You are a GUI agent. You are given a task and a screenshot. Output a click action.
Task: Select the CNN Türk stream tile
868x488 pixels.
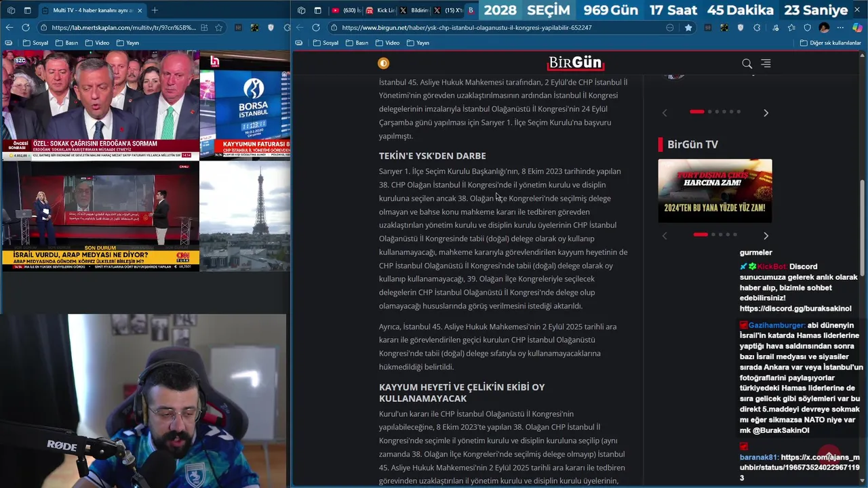pos(100,216)
